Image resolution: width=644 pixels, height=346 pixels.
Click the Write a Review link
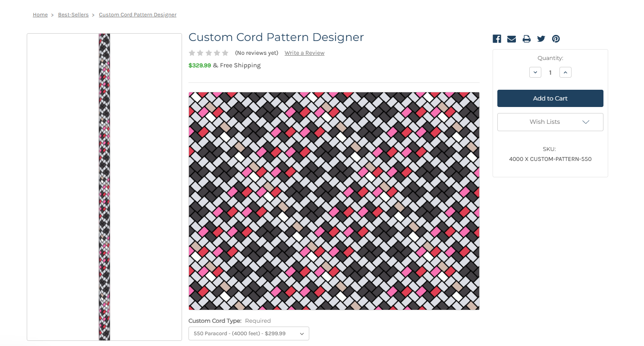[305, 53]
